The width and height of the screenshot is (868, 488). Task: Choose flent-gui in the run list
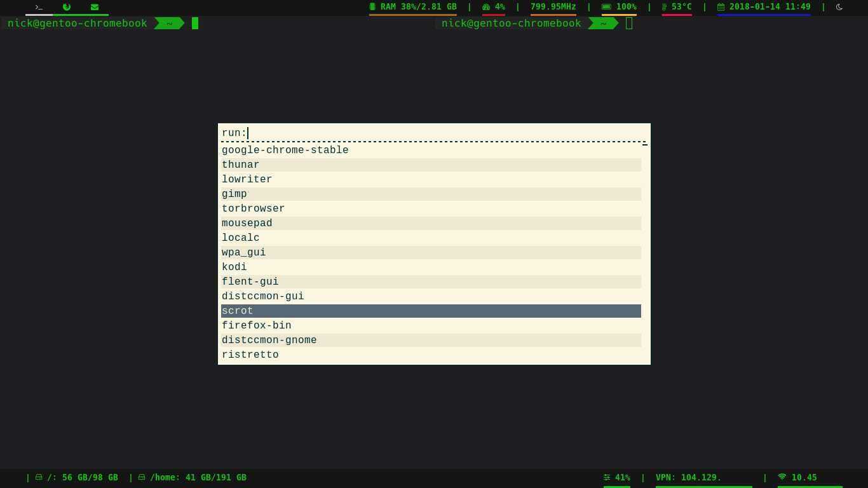click(431, 281)
